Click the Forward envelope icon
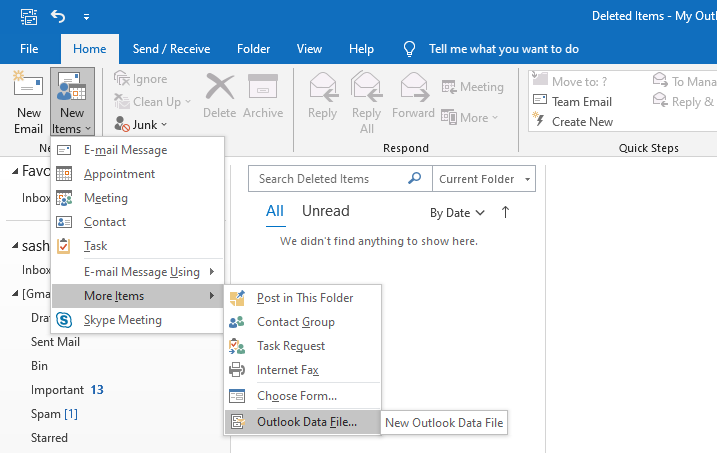The image size is (717, 453). (x=414, y=87)
